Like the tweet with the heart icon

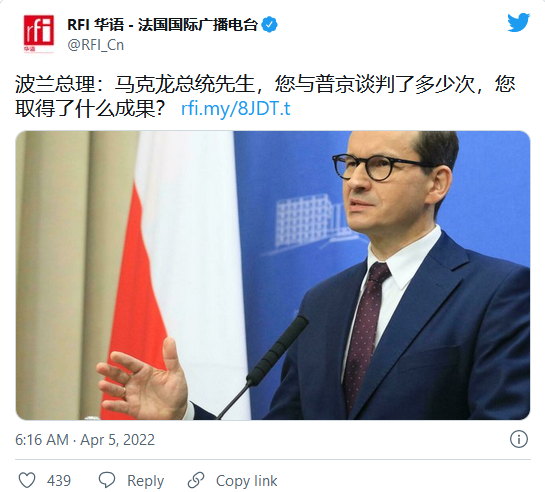(x=27, y=481)
